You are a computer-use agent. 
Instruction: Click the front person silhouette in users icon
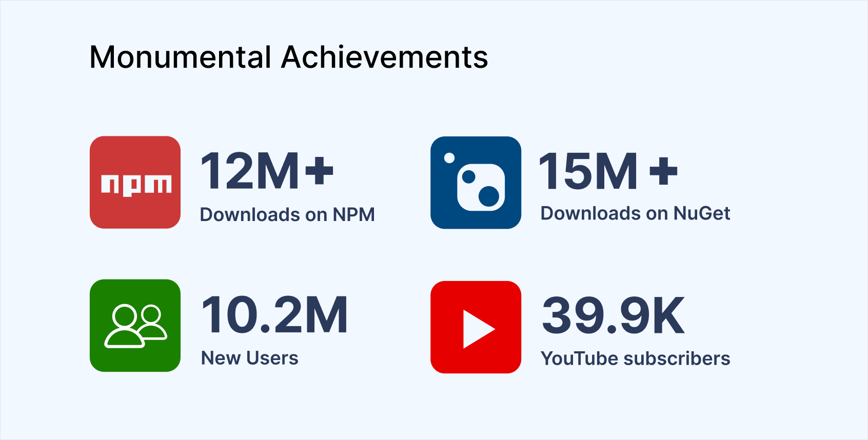(124, 328)
